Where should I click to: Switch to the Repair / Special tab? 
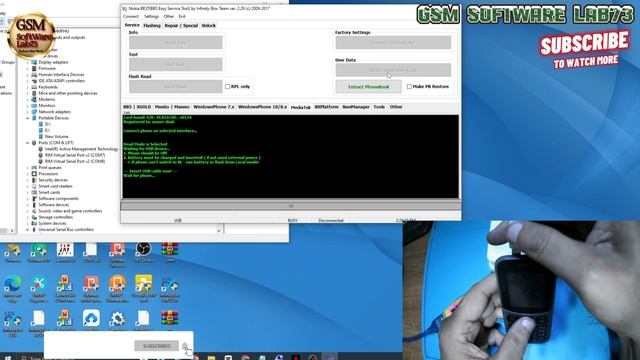click(181, 25)
